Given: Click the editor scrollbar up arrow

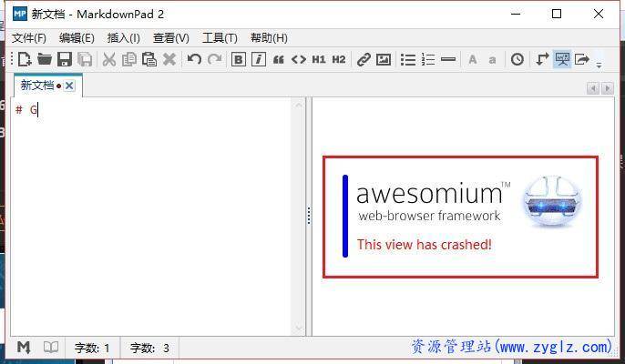Looking at the screenshot, I should pos(299,106).
